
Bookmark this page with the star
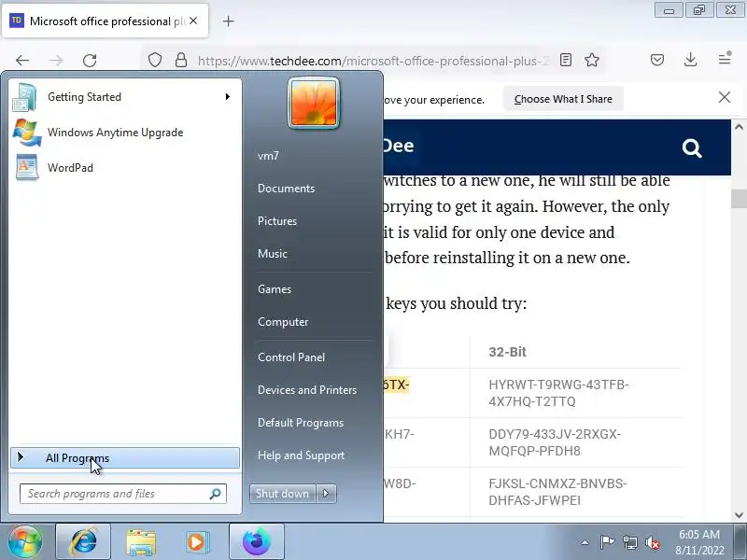click(592, 60)
